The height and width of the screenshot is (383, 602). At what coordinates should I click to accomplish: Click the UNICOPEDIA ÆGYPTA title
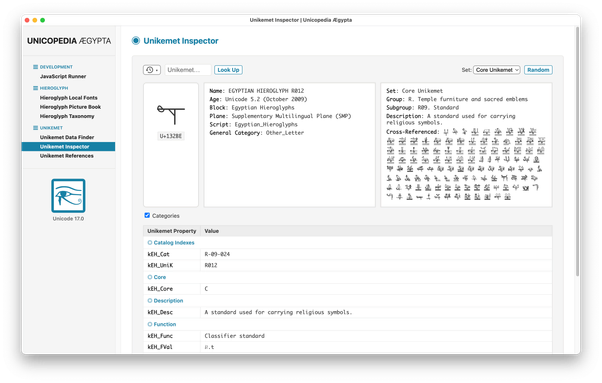[69, 41]
